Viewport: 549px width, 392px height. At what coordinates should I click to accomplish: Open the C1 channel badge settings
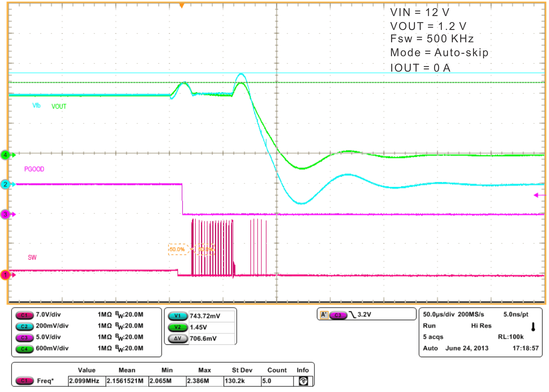[25, 315]
